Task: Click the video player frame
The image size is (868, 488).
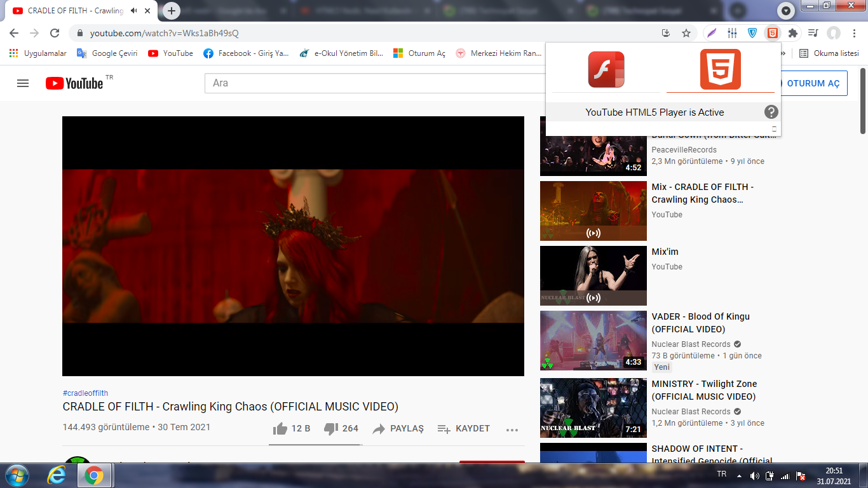Action: click(x=293, y=246)
